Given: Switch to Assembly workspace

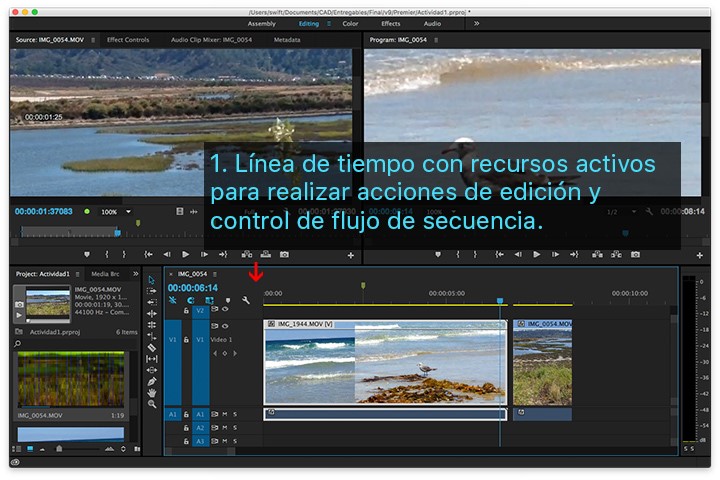Looking at the screenshot, I should (x=262, y=24).
